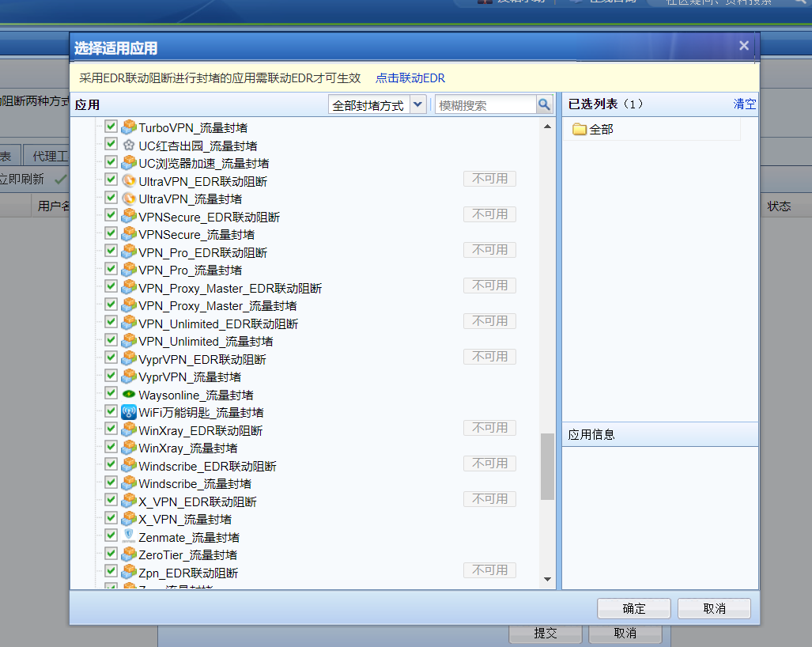Uncheck the TurboVPN_流量封堵 checkbox
This screenshot has height=647, width=812.
[111, 127]
